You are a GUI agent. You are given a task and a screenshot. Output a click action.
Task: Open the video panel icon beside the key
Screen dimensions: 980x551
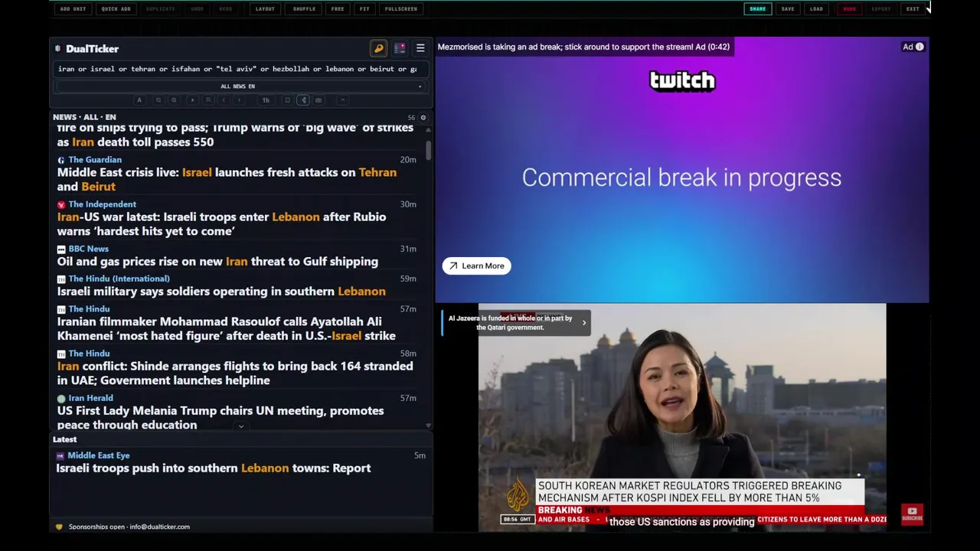[400, 48]
